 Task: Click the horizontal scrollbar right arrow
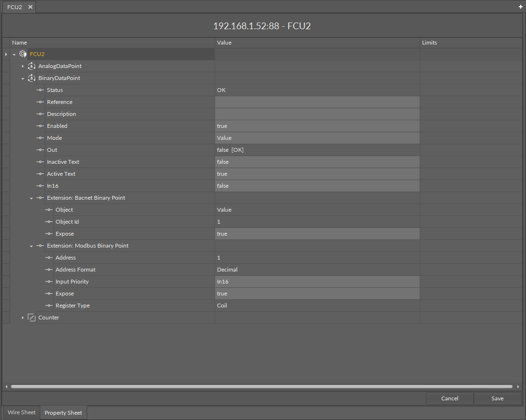[518, 386]
